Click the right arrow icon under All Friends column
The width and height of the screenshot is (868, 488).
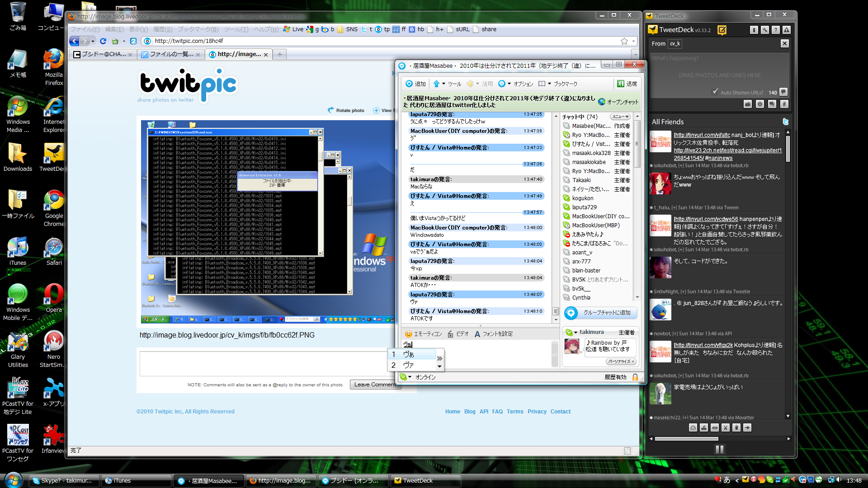click(747, 427)
